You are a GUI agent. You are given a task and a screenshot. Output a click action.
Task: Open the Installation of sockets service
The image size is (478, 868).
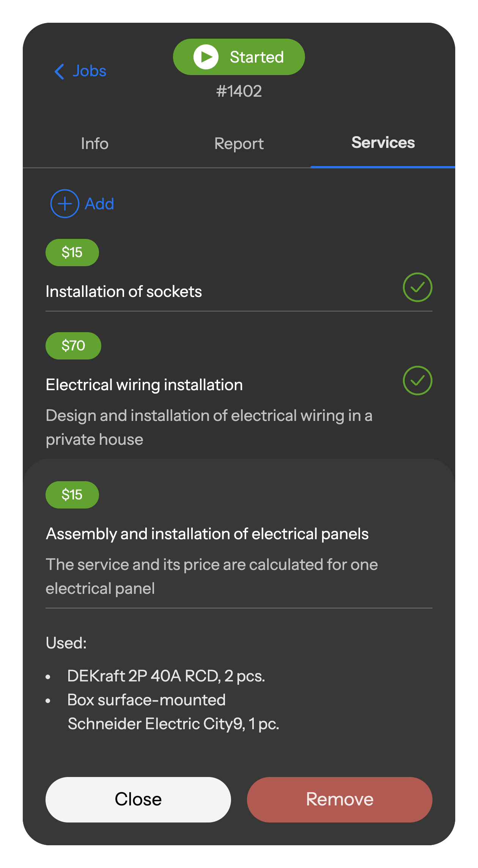(124, 292)
